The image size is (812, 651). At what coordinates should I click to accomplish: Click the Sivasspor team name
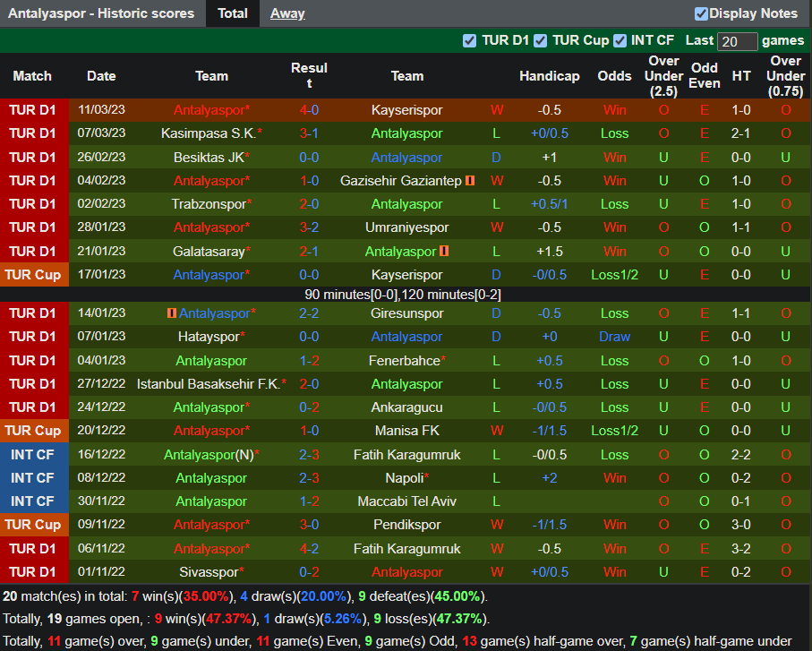[x=209, y=572]
